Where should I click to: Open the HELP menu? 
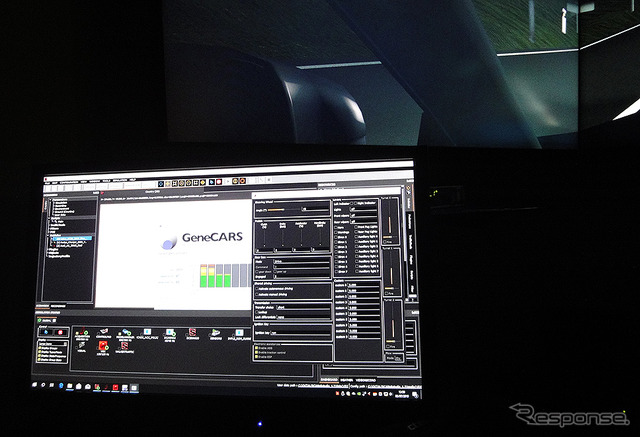(x=132, y=180)
